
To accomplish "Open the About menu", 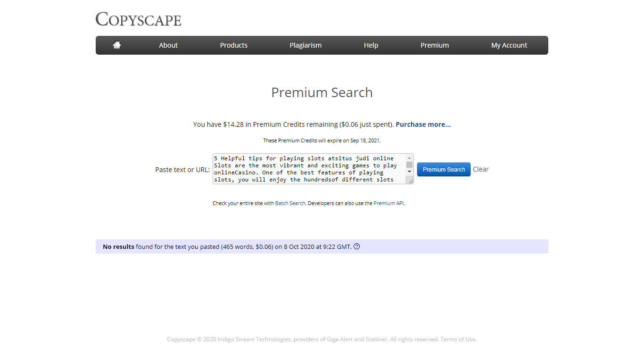I will point(168,45).
